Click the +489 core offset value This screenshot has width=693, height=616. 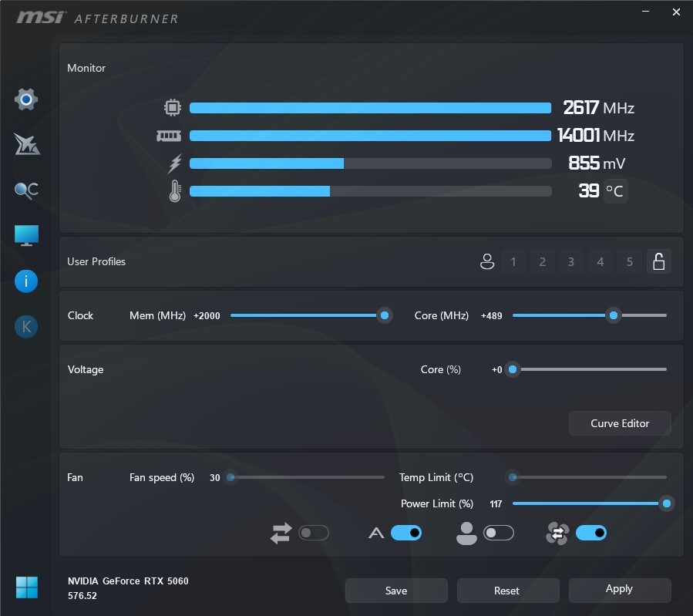point(491,315)
